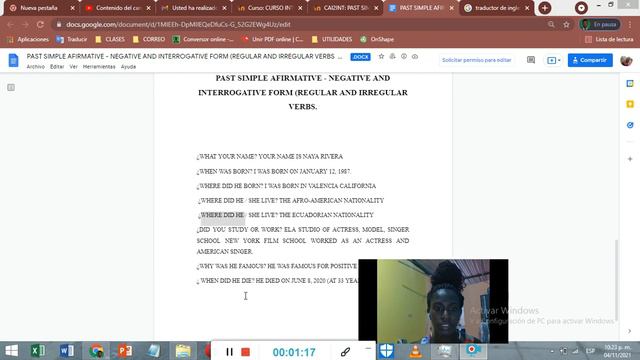640x360 pixels.
Task: Click the blue Compartir button
Action: [x=590, y=60]
